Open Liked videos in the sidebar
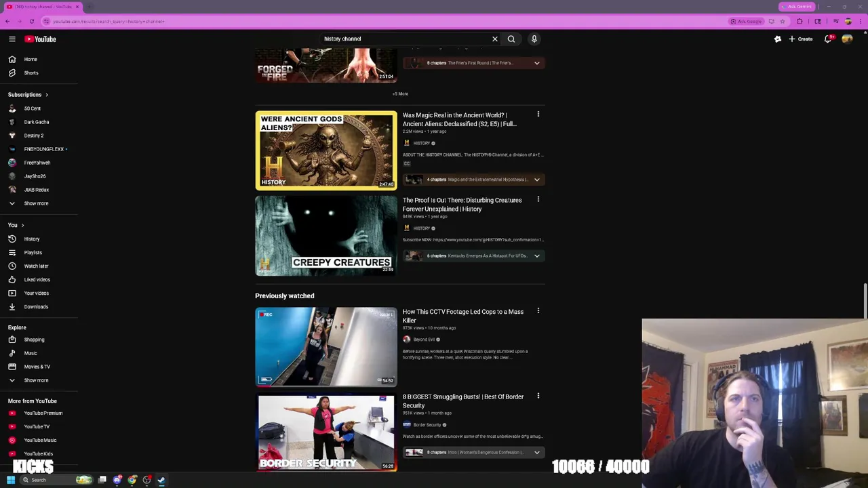The width and height of the screenshot is (868, 488). tap(39, 280)
